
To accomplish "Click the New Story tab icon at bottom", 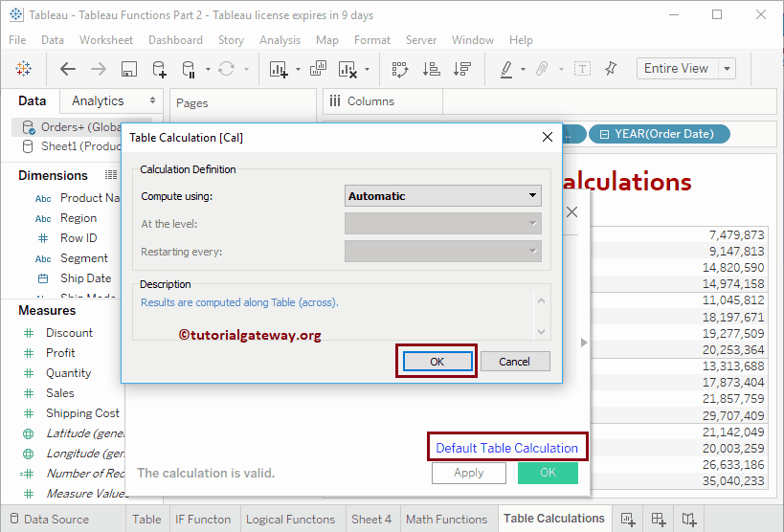I will (x=689, y=520).
